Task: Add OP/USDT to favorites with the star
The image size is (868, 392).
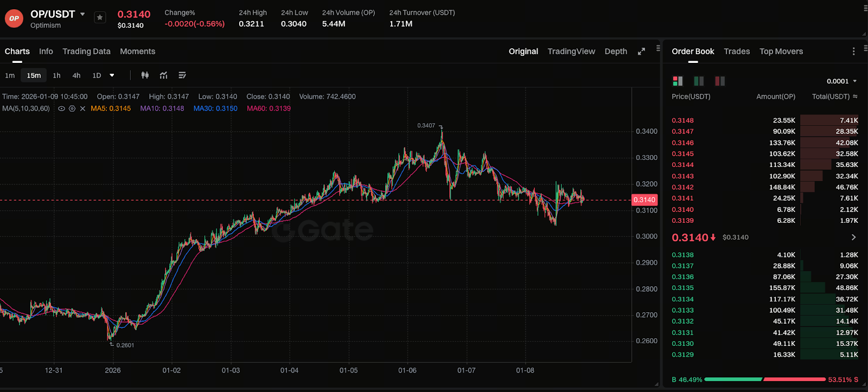Action: [100, 17]
